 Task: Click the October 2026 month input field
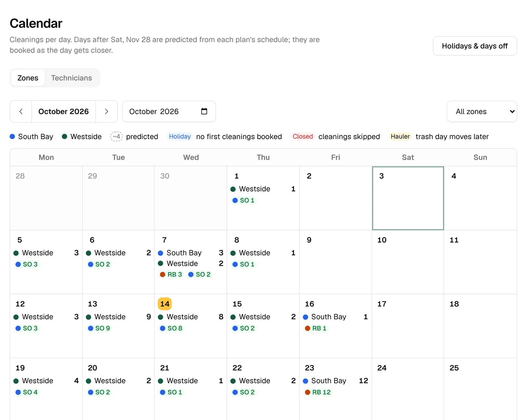coord(169,111)
